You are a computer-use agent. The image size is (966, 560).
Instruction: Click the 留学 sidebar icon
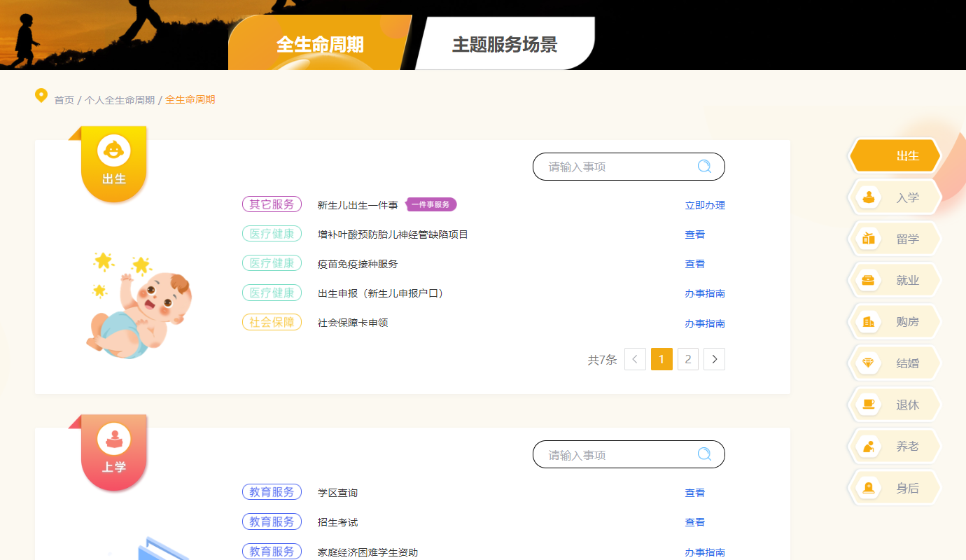(869, 239)
